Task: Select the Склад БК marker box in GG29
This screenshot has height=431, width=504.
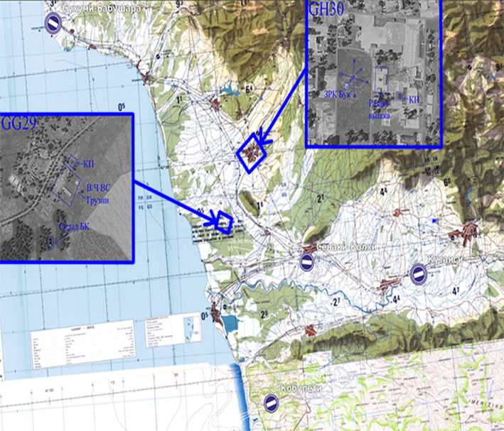Action: 49,242
